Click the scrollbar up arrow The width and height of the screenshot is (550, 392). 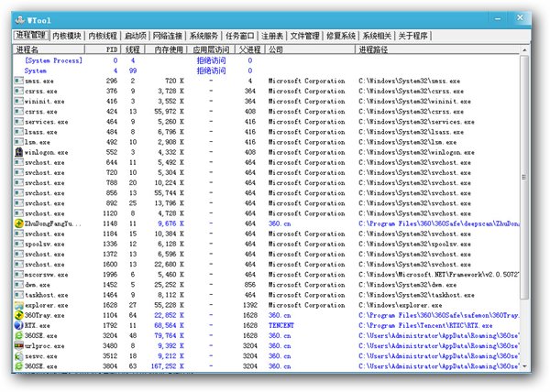click(524, 50)
